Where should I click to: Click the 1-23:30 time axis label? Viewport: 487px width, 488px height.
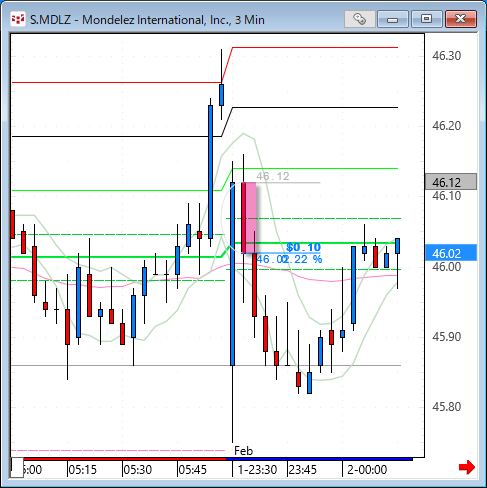pos(257,470)
